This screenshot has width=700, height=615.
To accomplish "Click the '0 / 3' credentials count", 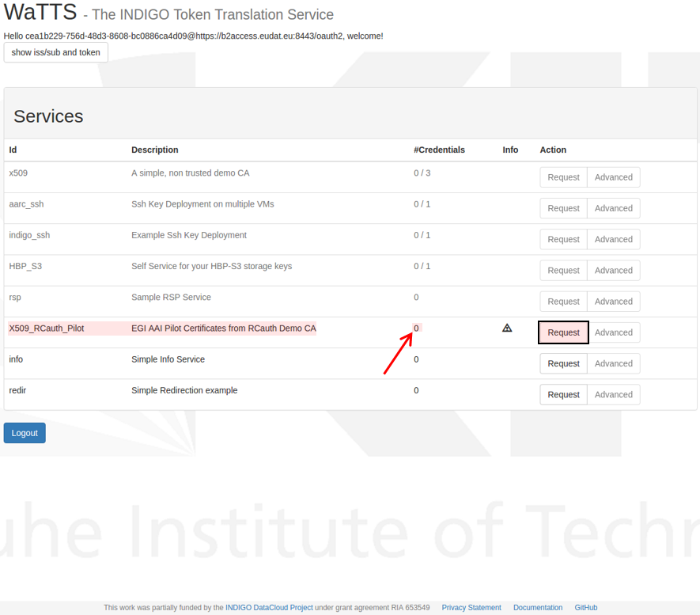I will pyautogui.click(x=422, y=173).
